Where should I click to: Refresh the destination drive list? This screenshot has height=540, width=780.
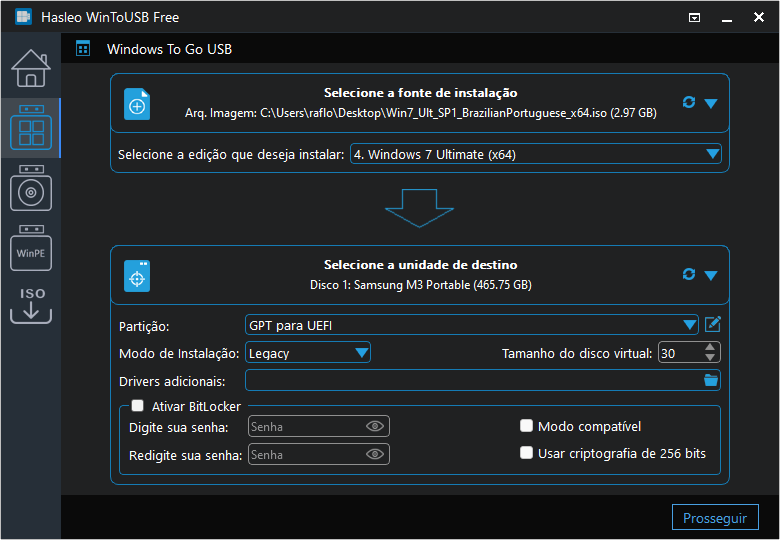coord(689,274)
